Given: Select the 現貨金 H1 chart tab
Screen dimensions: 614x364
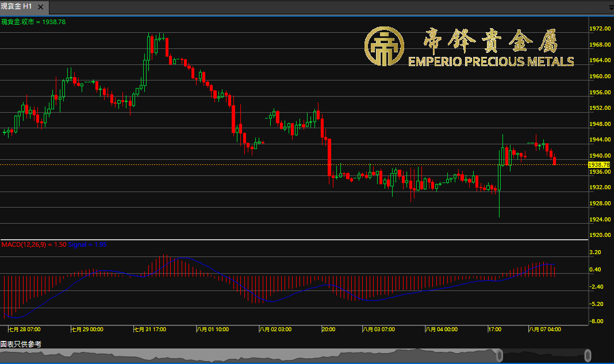Looking at the screenshot, I should pos(17,6).
